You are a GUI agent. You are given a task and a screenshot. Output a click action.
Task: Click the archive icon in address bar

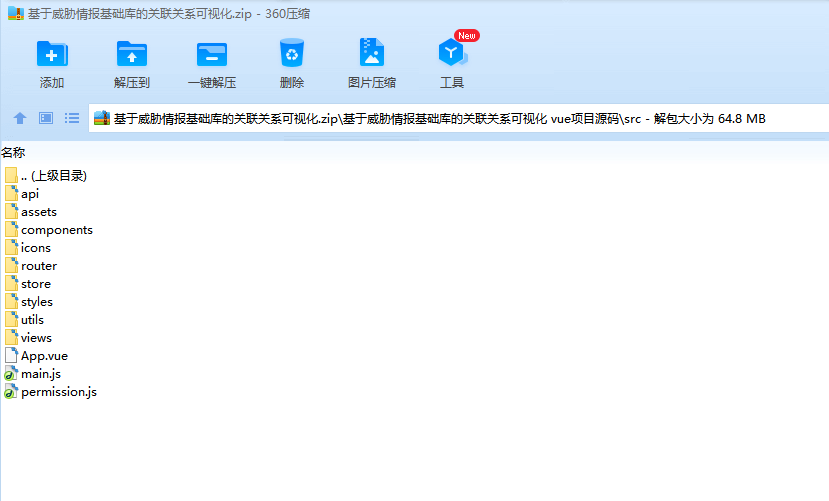click(102, 118)
